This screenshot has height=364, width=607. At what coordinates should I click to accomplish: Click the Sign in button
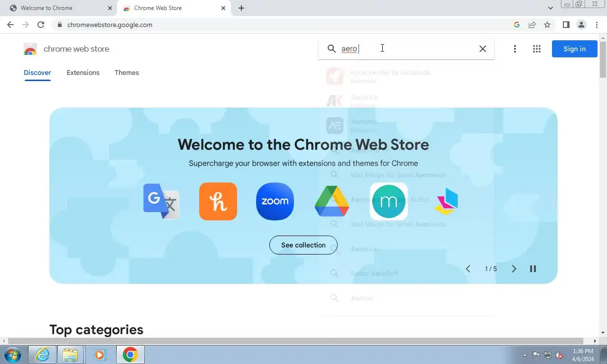(x=574, y=49)
